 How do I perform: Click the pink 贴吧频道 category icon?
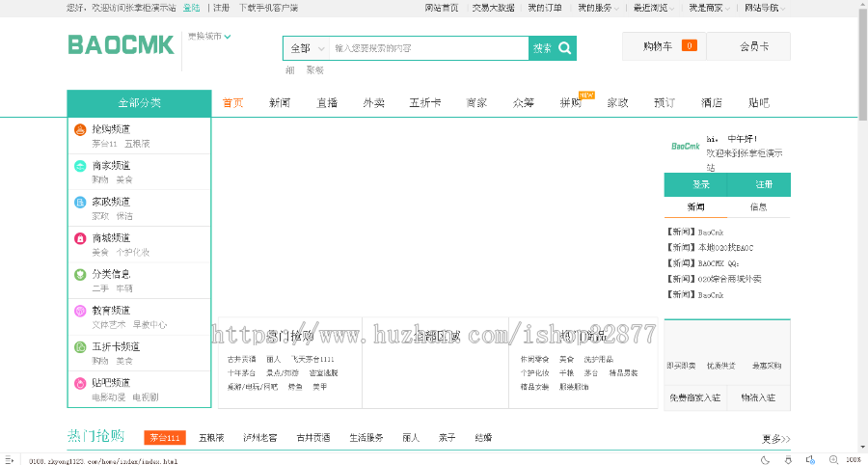[x=80, y=383]
